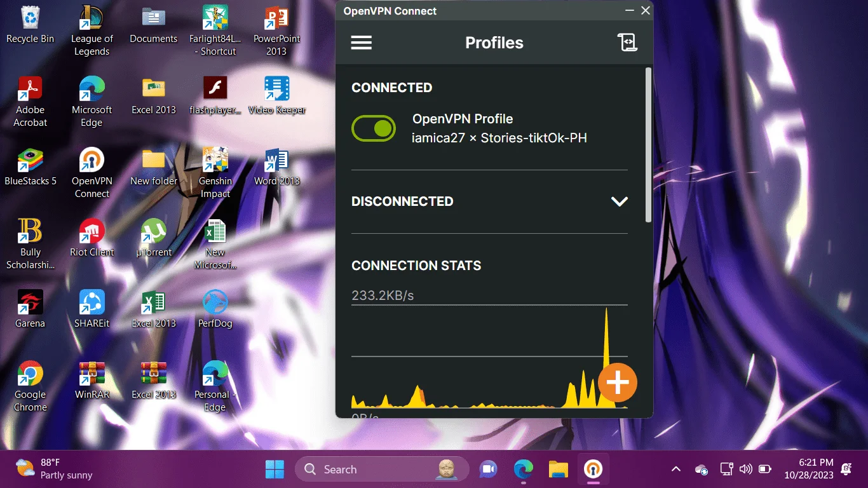The image size is (868, 488).
Task: Select the Microsoft Edge desktop icon
Action: pyautogui.click(x=92, y=102)
